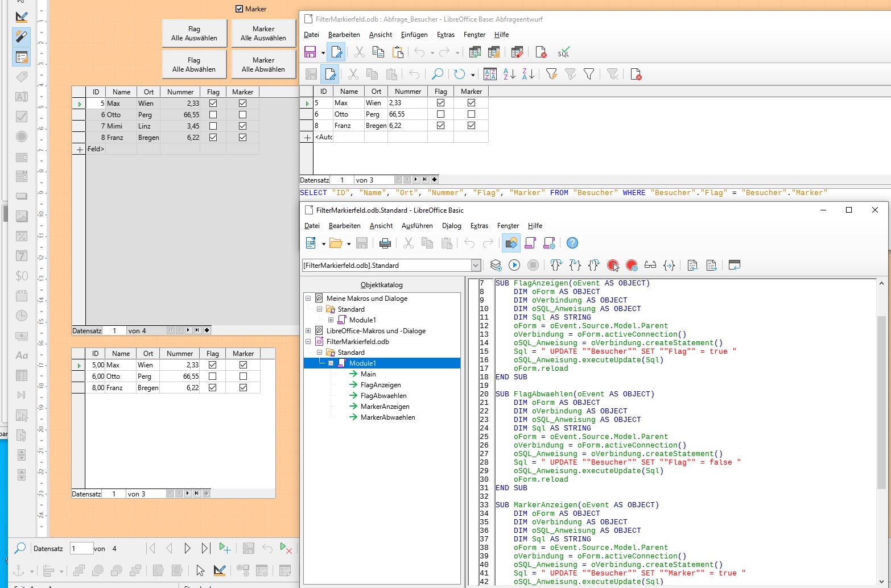
Task: Click Select Macro scroll icon in Basic IDE
Action: (530, 243)
